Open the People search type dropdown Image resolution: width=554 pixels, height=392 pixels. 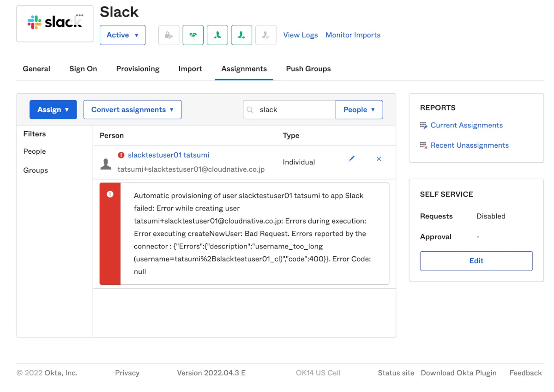pyautogui.click(x=359, y=110)
